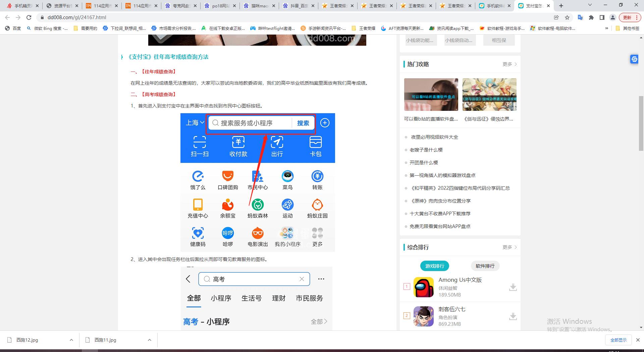
Task: Expand options for 西施11.jpg download
Action: (149, 340)
